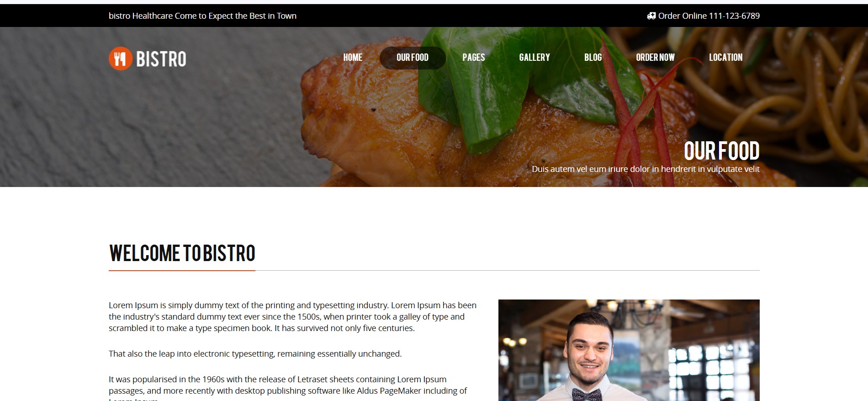Click the bistro Healthcare tagline text

pyautogui.click(x=202, y=16)
